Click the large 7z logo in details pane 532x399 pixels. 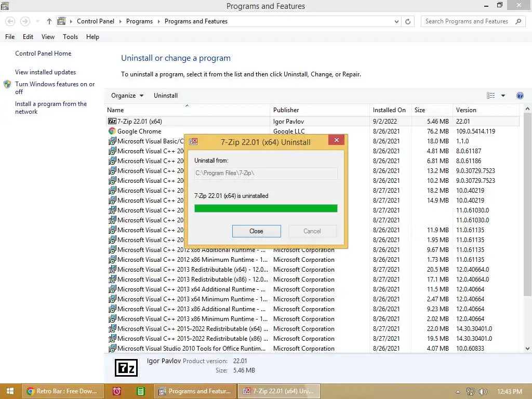126,368
